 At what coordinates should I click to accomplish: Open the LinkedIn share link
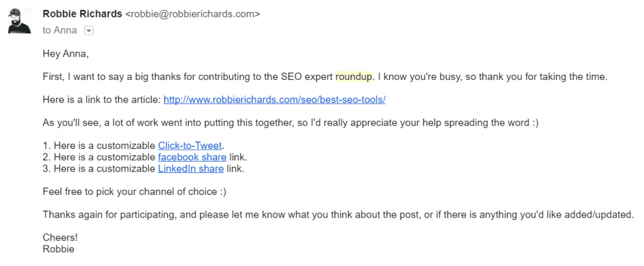click(x=189, y=169)
